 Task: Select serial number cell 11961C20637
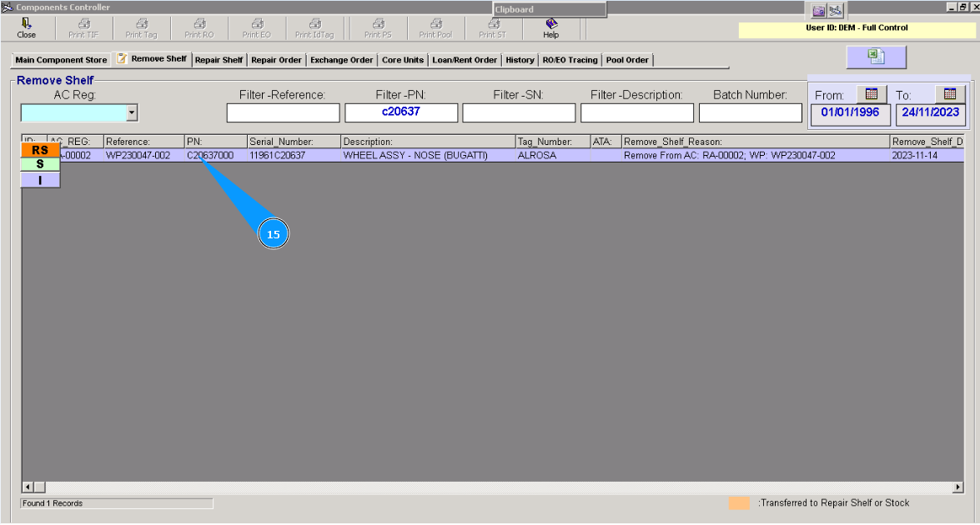point(294,156)
